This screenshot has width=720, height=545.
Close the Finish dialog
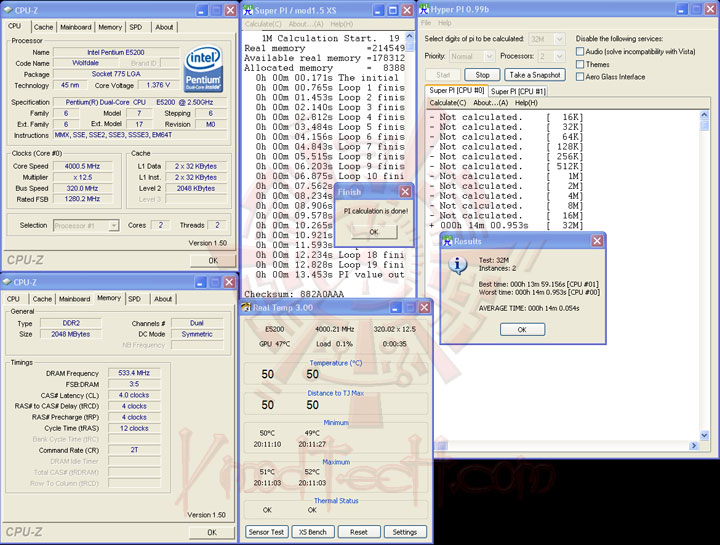click(x=405, y=191)
